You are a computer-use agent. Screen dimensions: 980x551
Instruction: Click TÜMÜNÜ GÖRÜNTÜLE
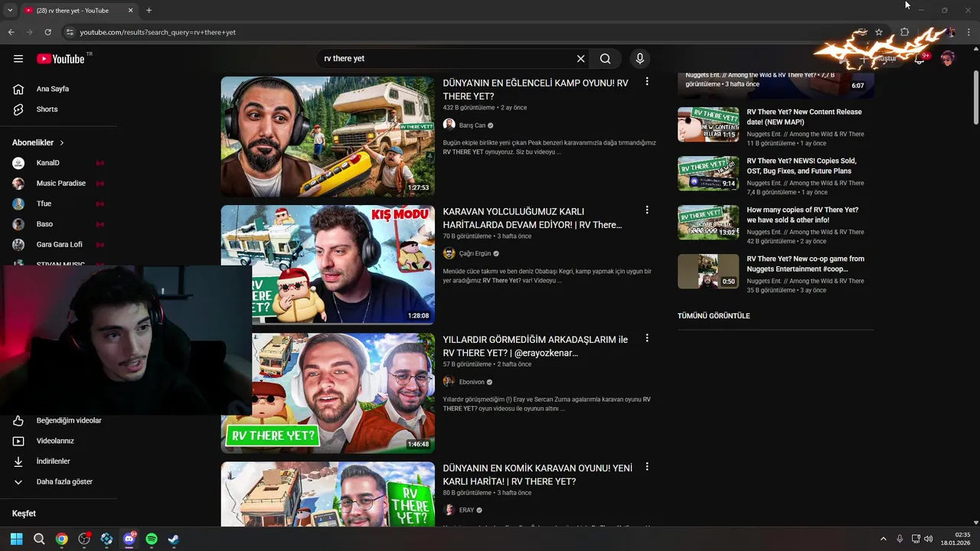[714, 315]
